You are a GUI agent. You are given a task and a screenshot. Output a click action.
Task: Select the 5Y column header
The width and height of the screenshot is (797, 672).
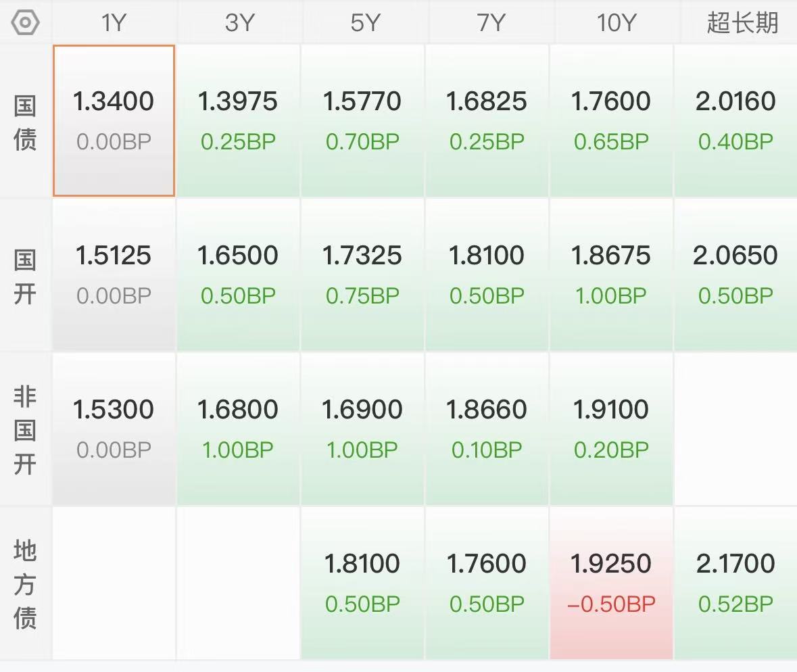[364, 22]
